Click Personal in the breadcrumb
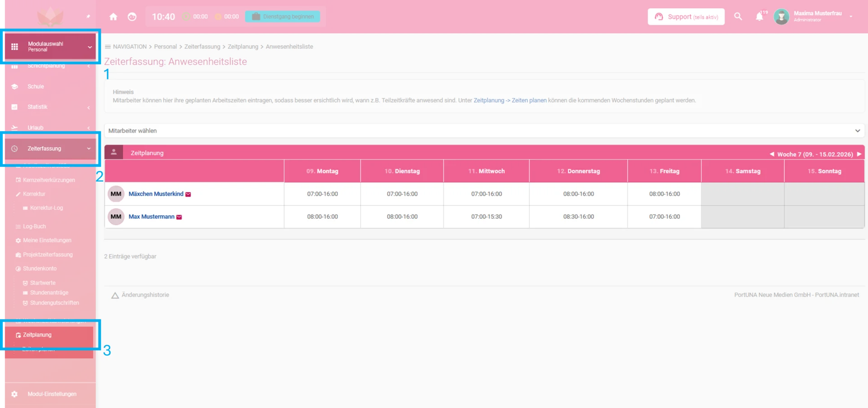 tap(165, 47)
